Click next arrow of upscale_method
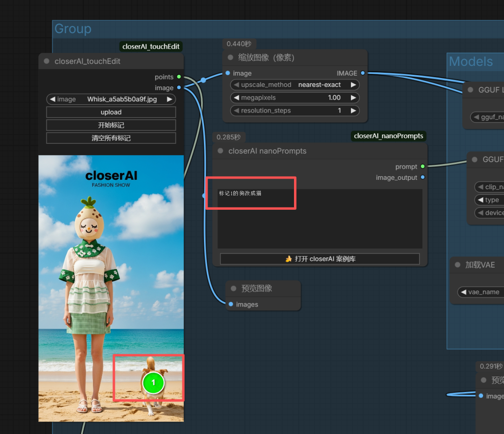Viewport: 504px width, 434px height. click(353, 85)
